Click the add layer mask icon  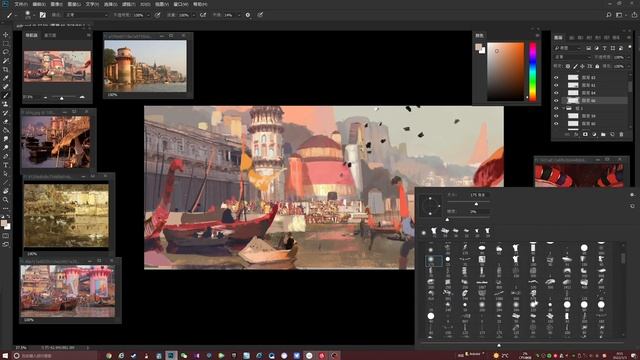pyautogui.click(x=585, y=134)
